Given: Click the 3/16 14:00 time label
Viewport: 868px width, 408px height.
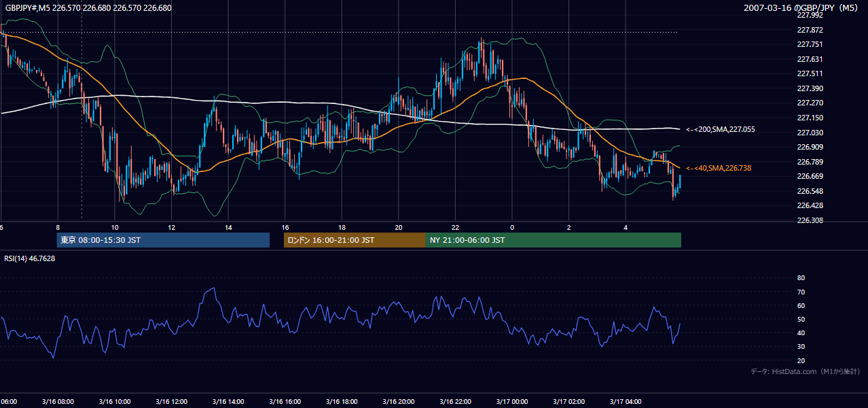Looking at the screenshot, I should click(228, 402).
